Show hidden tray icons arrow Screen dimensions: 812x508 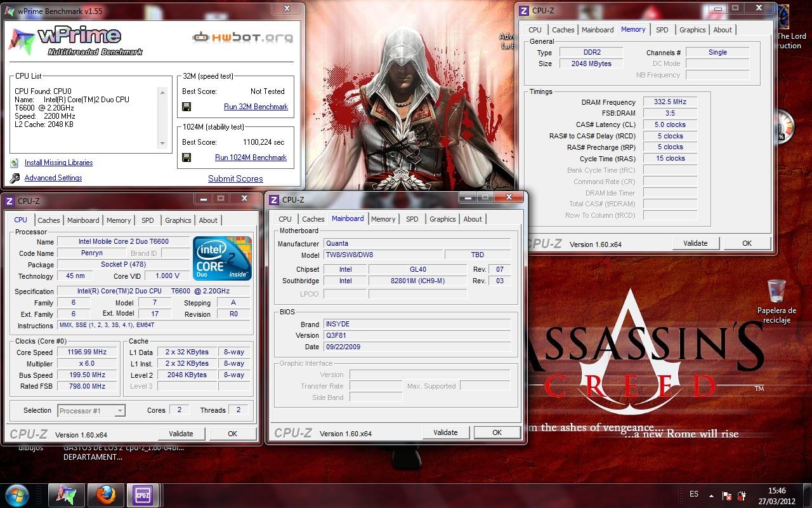pyautogui.click(x=711, y=495)
